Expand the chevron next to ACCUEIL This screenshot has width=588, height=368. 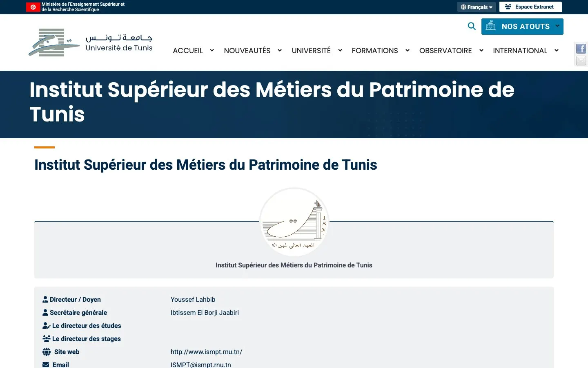coord(212,50)
